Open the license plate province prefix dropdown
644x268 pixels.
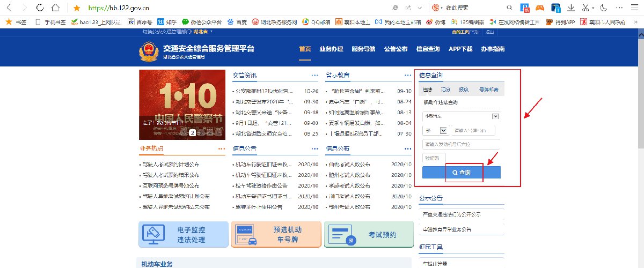443,130
